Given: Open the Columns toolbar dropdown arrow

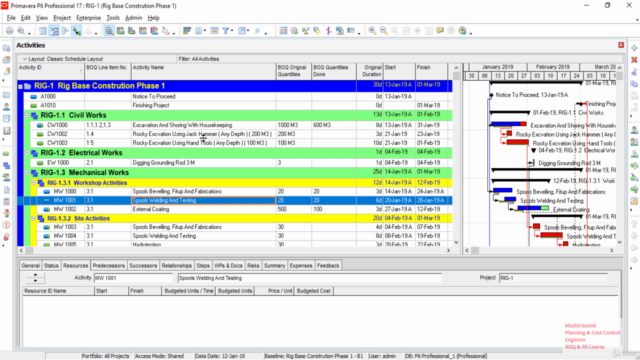Looking at the screenshot, I should tap(204, 31).
